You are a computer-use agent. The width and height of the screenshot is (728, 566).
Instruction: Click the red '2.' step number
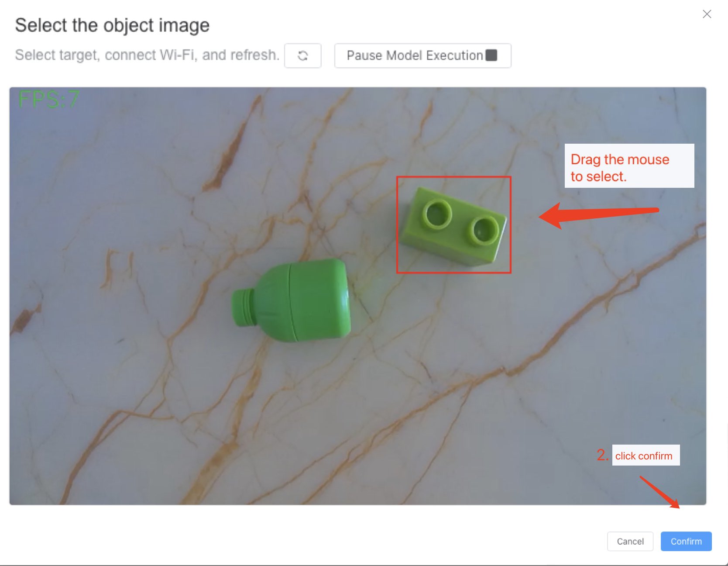(602, 455)
